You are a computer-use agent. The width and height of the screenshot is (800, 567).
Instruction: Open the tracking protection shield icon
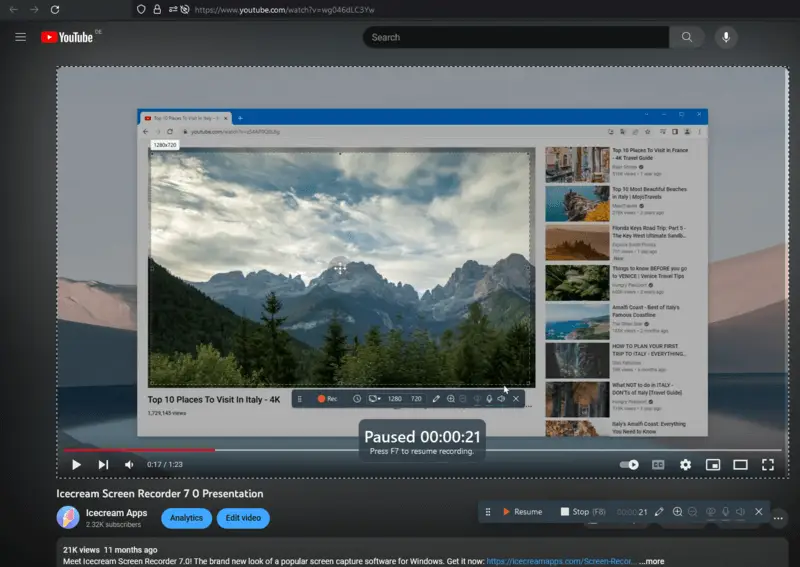[x=141, y=9]
